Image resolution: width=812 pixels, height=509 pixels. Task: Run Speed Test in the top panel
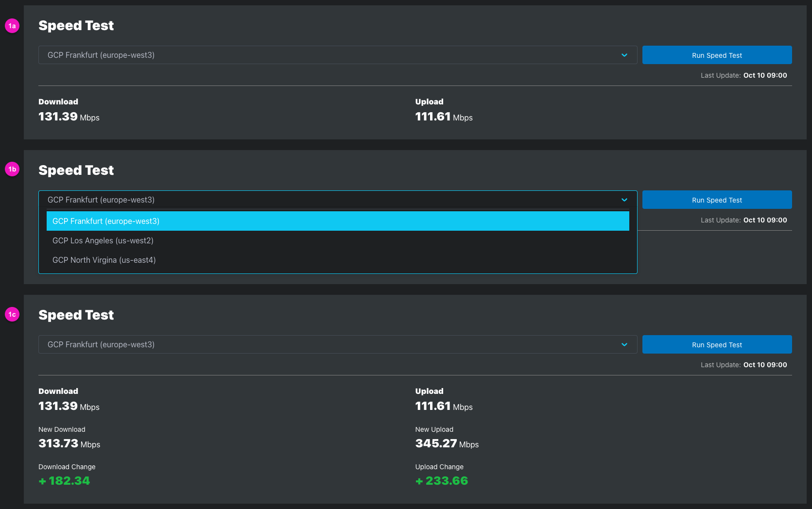[717, 55]
